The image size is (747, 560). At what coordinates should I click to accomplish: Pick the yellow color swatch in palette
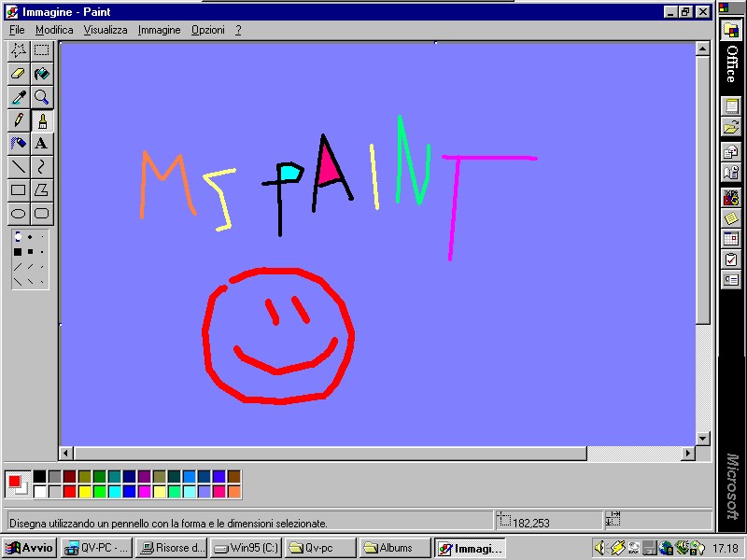click(85, 492)
